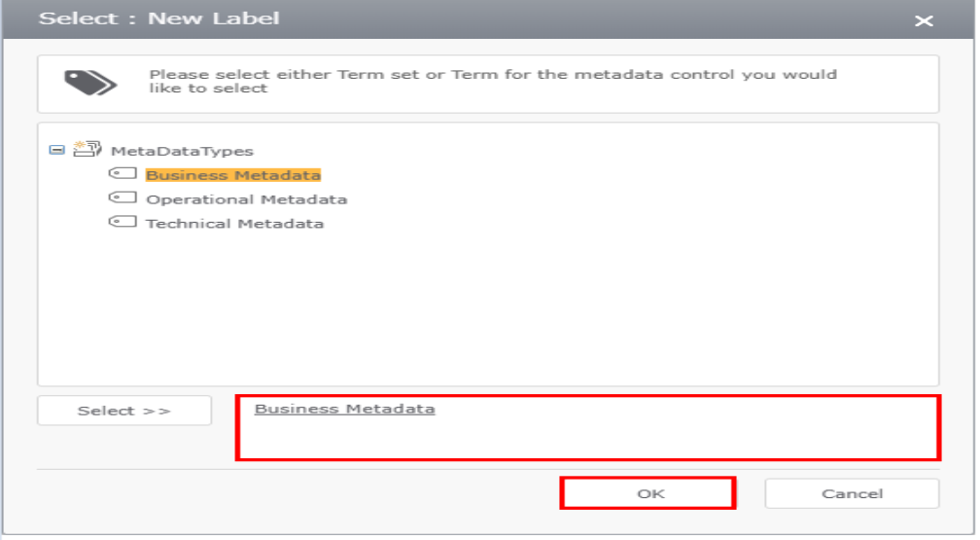Select the highlighted Business Metadata term

pyautogui.click(x=233, y=175)
